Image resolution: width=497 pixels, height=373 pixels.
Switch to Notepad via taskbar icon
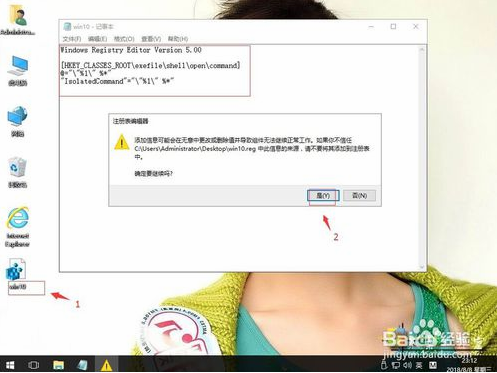point(82,365)
